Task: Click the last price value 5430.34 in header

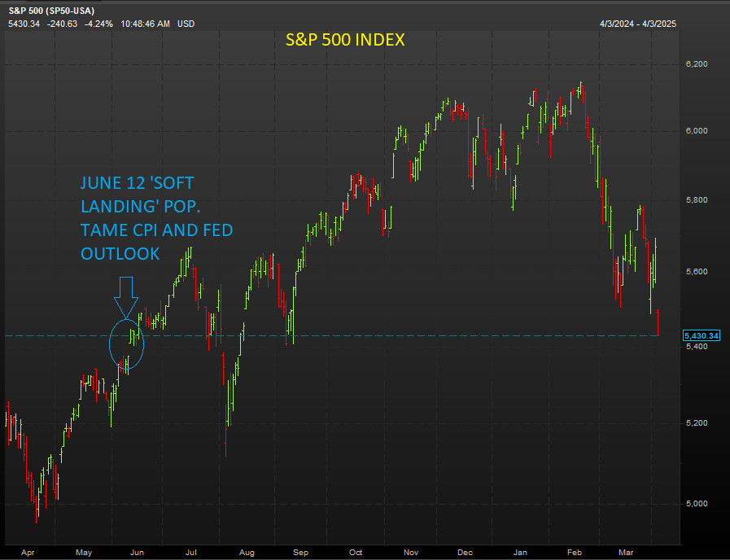Action: click(x=24, y=24)
